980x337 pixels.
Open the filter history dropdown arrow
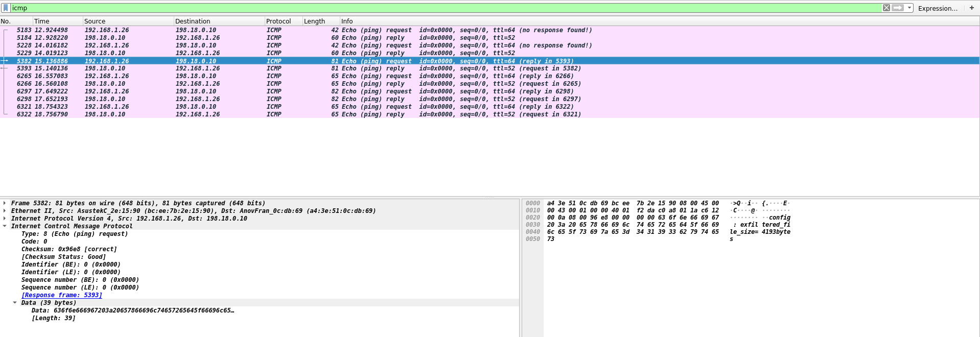[x=909, y=8]
